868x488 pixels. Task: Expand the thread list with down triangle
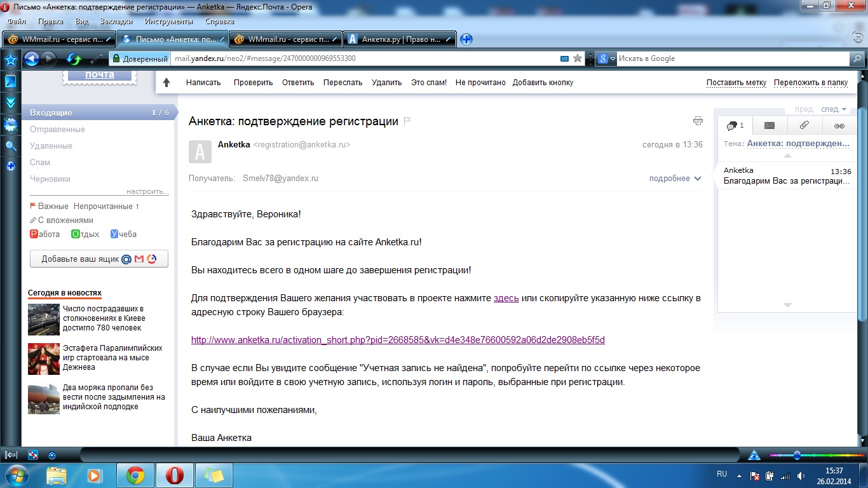click(x=787, y=305)
